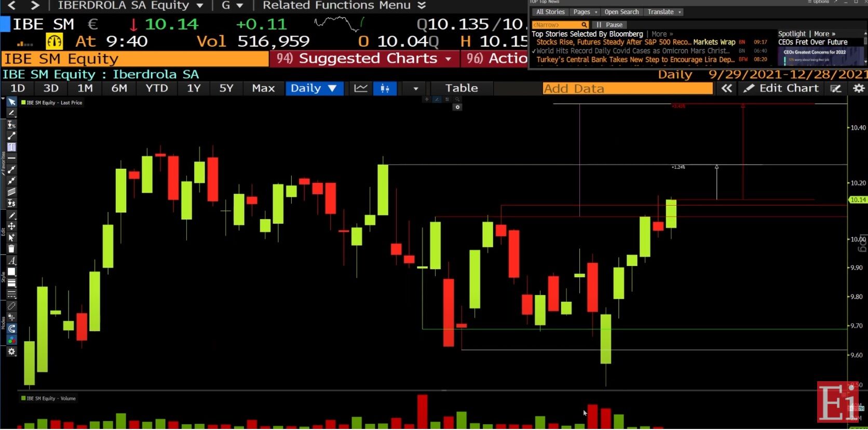Open the G function dropdown
The image size is (868, 430).
(232, 5)
